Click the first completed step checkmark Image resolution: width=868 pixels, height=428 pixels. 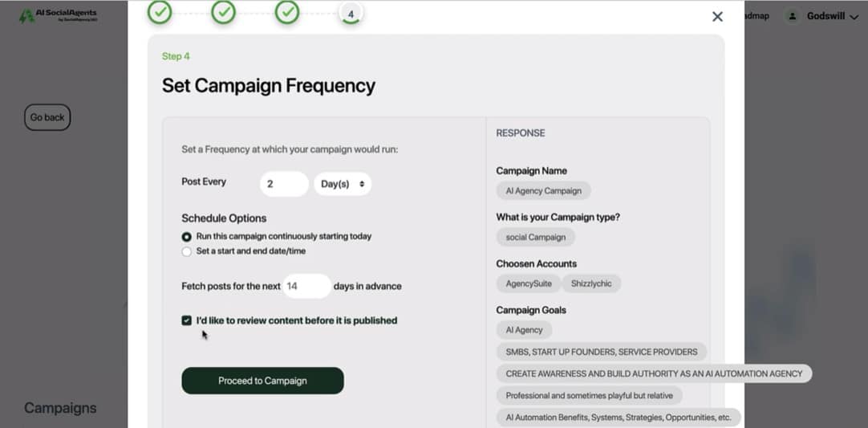point(160,12)
